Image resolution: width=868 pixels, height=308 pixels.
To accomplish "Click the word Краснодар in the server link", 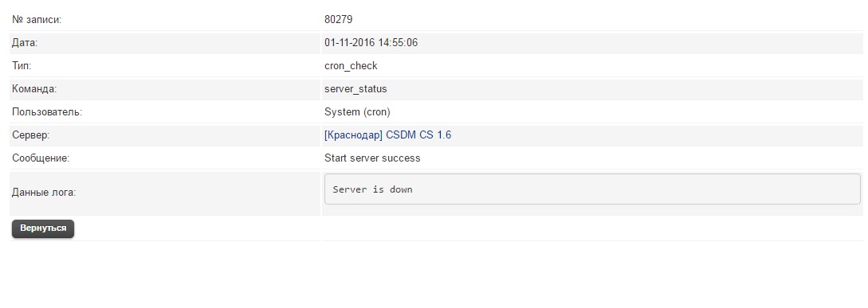I will (x=354, y=135).
